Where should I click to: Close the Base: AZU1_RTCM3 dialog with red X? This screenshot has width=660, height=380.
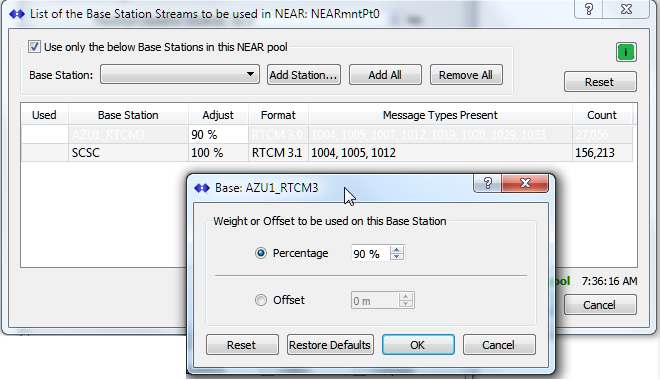(525, 183)
